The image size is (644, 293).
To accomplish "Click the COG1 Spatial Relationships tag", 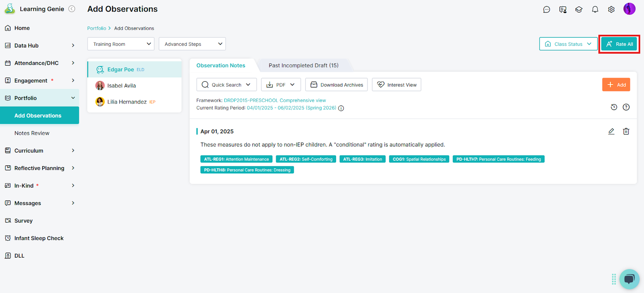I will pos(419,159).
